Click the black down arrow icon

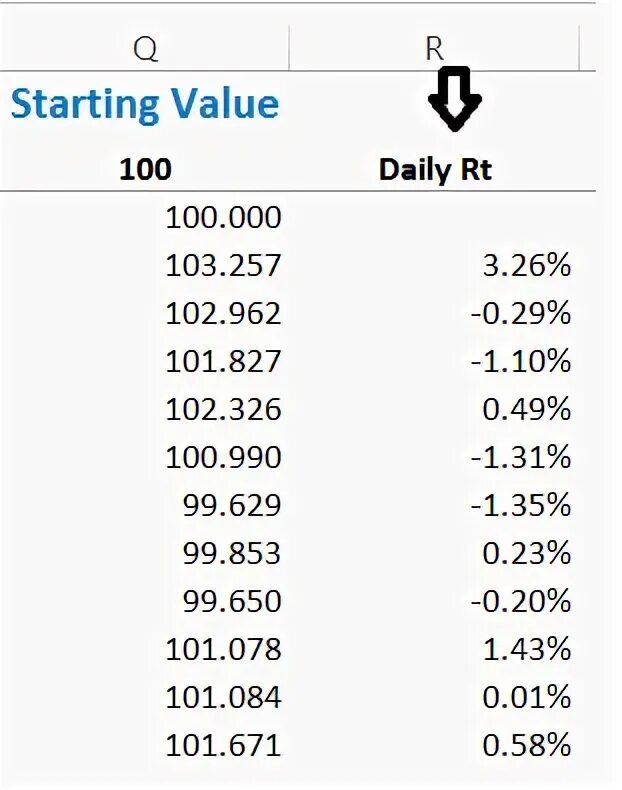click(455, 99)
